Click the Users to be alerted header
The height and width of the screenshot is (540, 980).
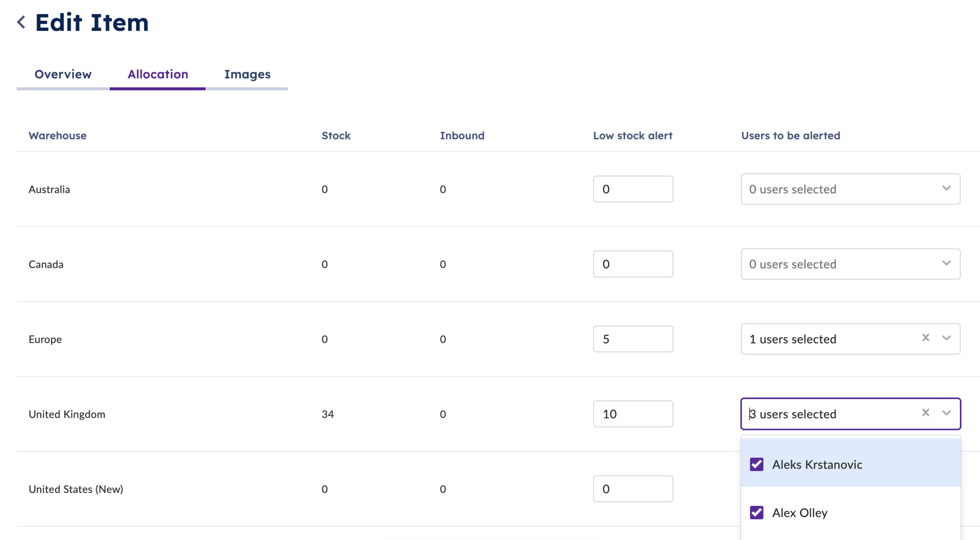[x=791, y=136]
